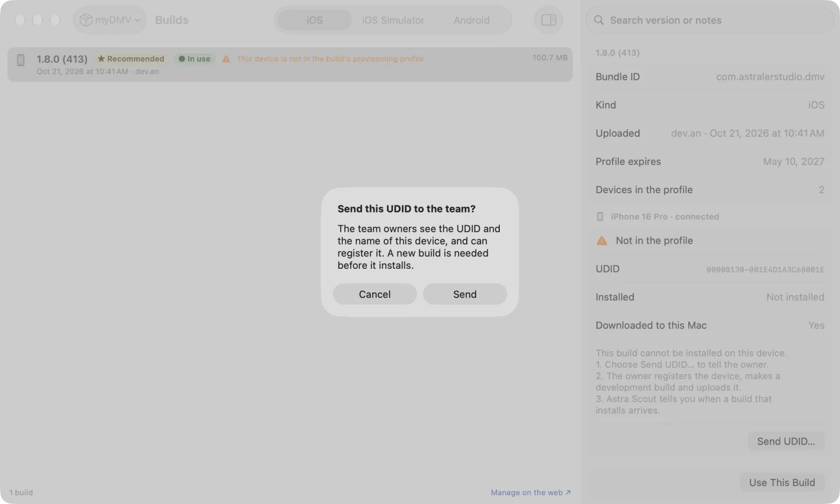Switch to the iOS tab
This screenshot has height=504, width=840.
pyautogui.click(x=314, y=20)
